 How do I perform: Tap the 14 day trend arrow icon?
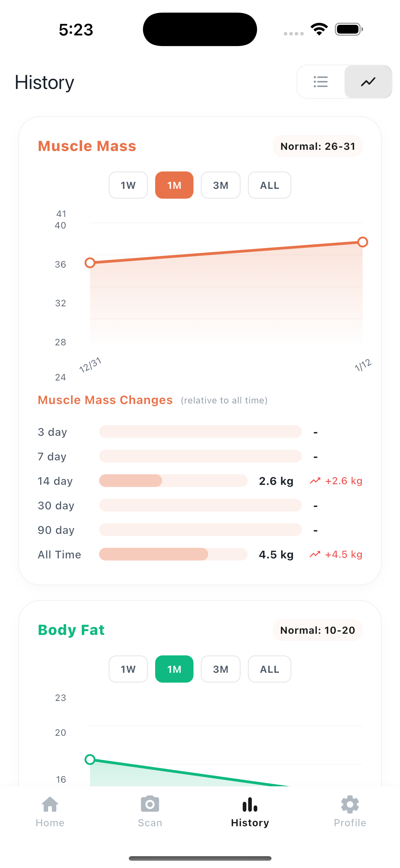(x=315, y=481)
